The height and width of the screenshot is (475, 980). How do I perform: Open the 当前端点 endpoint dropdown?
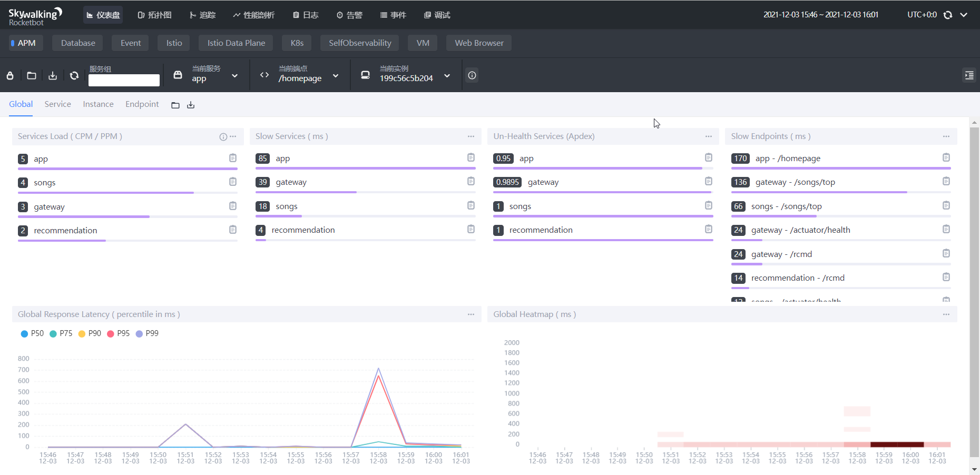pyautogui.click(x=336, y=76)
